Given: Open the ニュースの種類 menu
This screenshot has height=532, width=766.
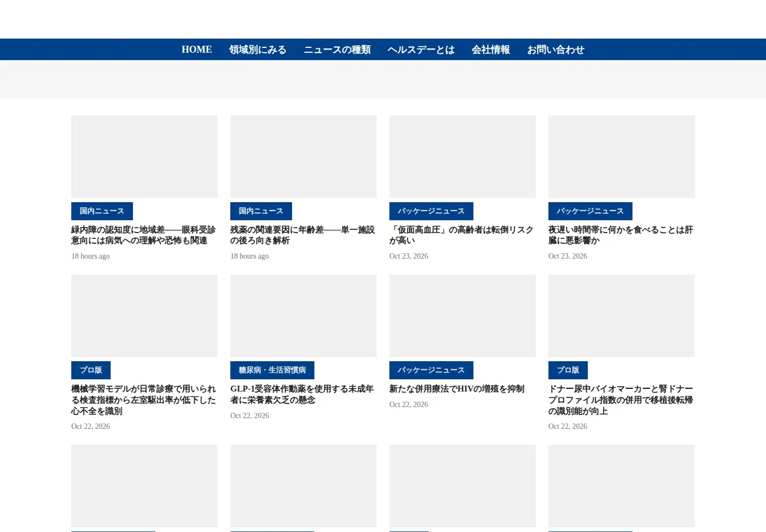Looking at the screenshot, I should pos(337,49).
